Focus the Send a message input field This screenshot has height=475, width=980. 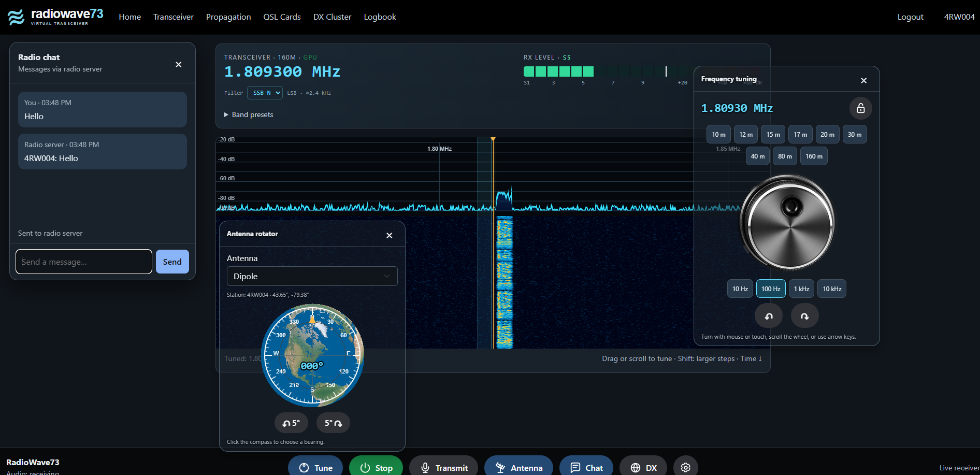point(84,262)
